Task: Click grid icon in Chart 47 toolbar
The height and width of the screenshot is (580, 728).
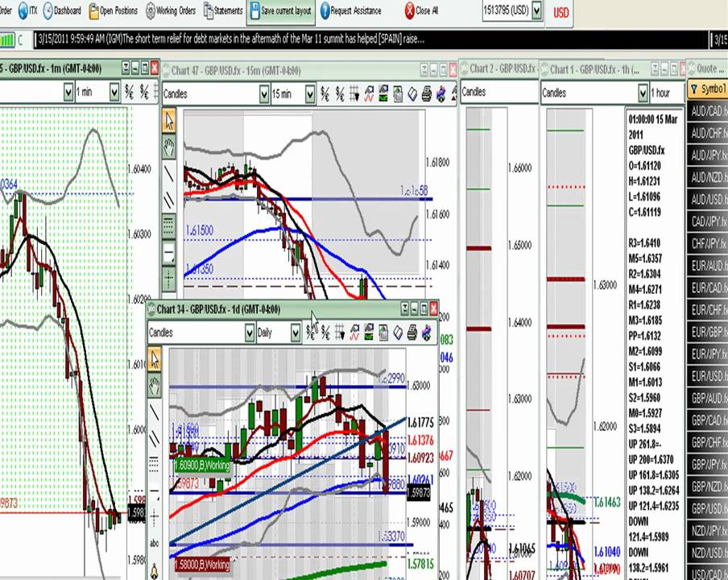Action: (354, 94)
